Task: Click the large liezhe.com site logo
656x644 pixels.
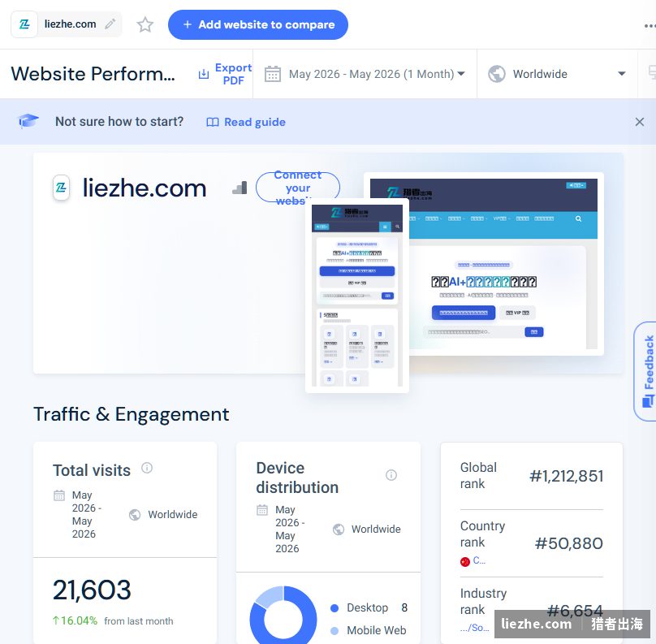Action: (x=61, y=188)
